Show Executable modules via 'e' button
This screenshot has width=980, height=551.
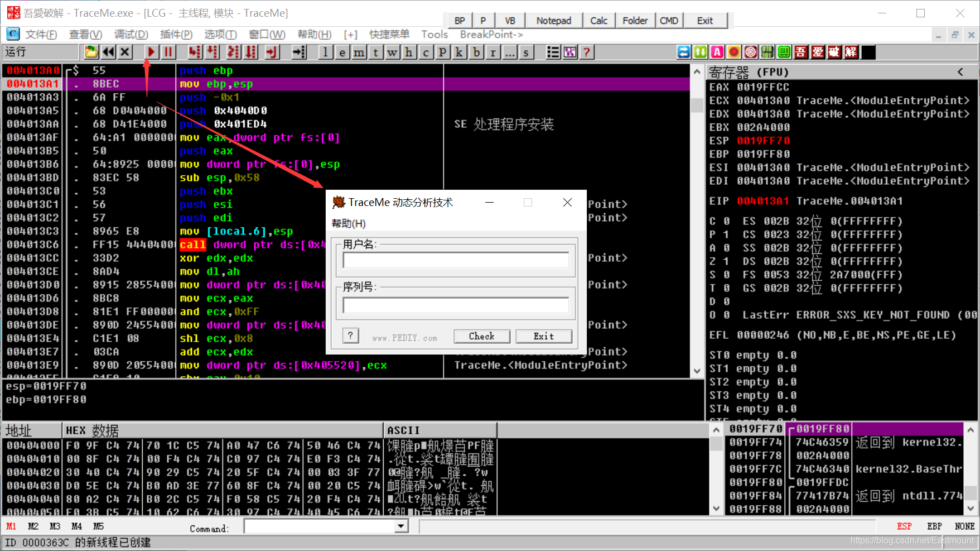coord(342,52)
